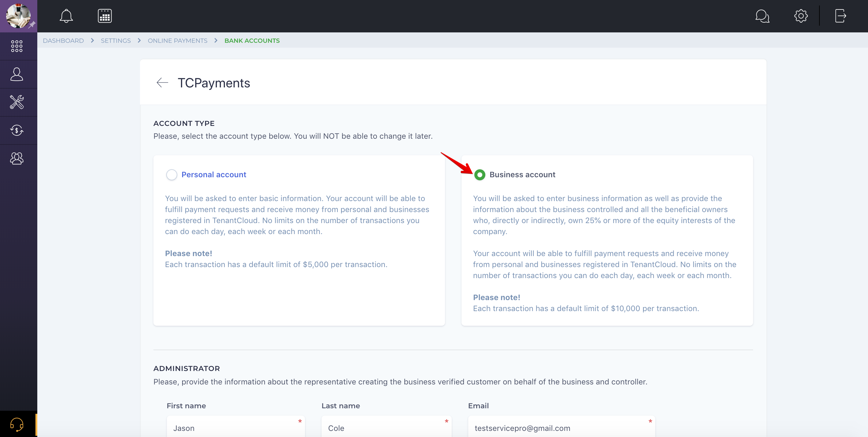Navigate to Settings breadcrumb
The image size is (868, 437).
click(116, 40)
